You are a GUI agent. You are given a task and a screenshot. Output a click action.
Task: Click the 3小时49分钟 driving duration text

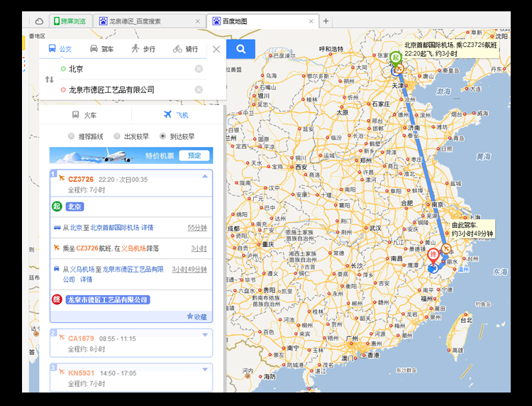189,269
